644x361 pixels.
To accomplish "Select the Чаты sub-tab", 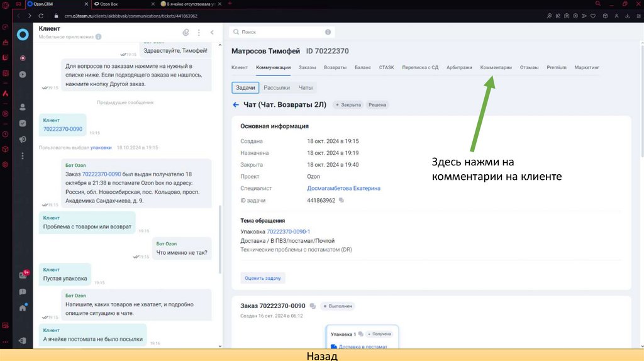I will [x=306, y=87].
